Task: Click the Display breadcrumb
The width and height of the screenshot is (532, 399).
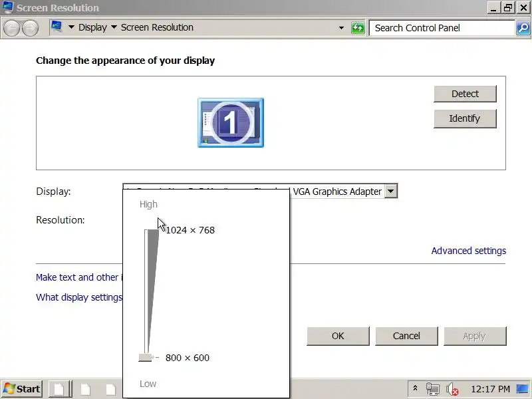Action: [x=92, y=27]
